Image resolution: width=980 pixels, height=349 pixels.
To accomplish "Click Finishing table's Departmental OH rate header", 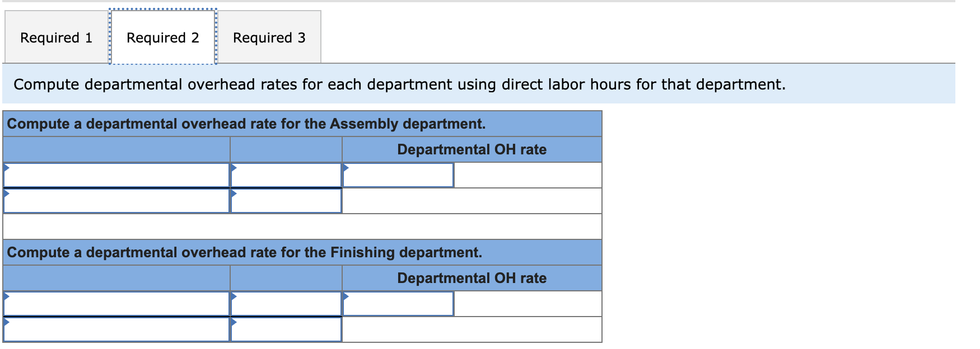I will (472, 278).
